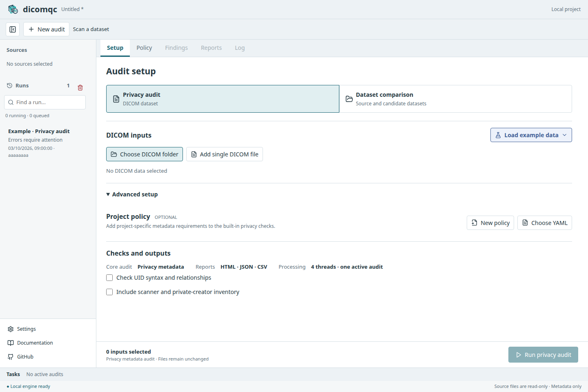Open the Log tab
Image resolution: width=588 pixels, height=392 pixels.
240,48
